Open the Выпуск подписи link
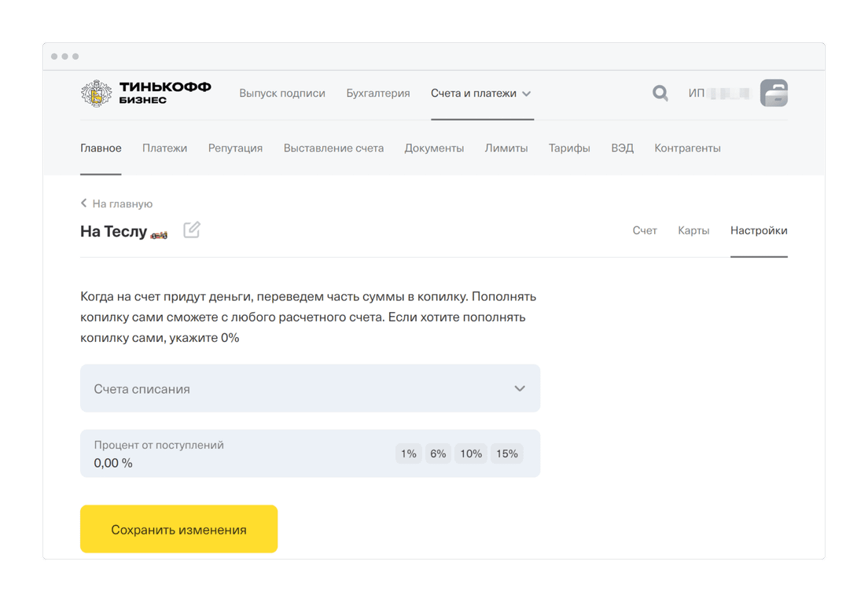This screenshot has width=868, height=602. click(x=281, y=94)
